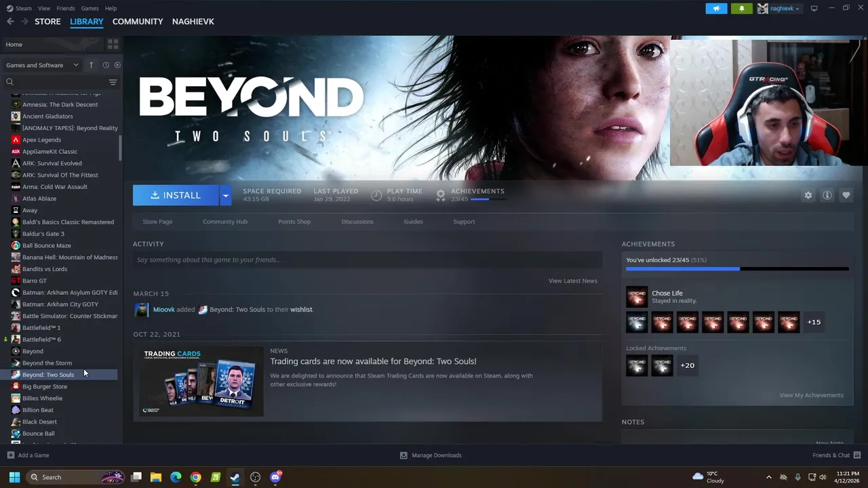Open the Store Page link
This screenshot has width=868, height=488.
coord(157,222)
